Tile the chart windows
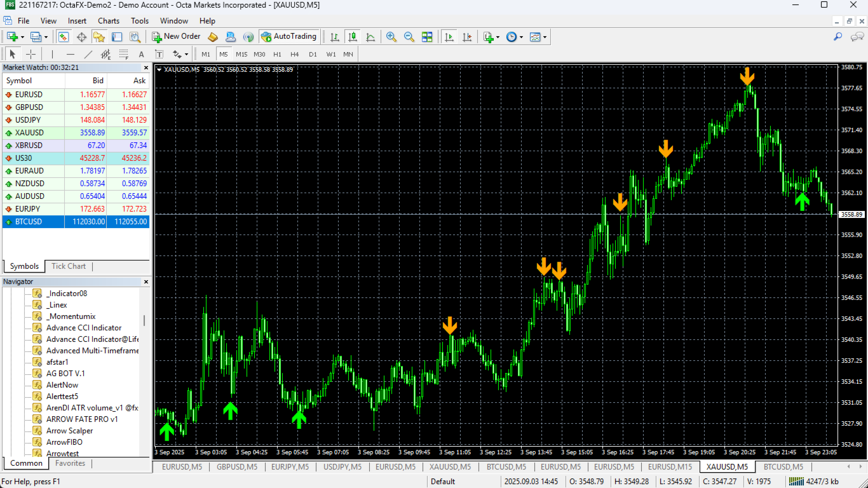 click(x=427, y=37)
